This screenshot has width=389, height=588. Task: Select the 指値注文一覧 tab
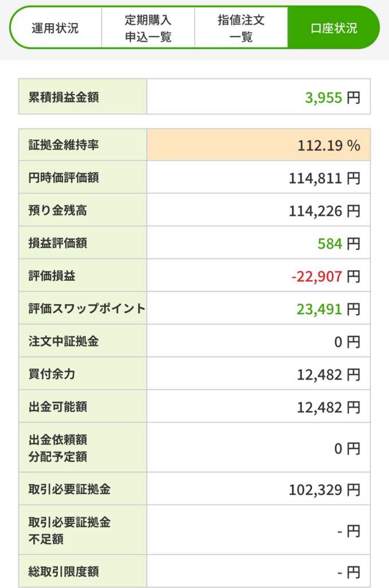point(241,28)
